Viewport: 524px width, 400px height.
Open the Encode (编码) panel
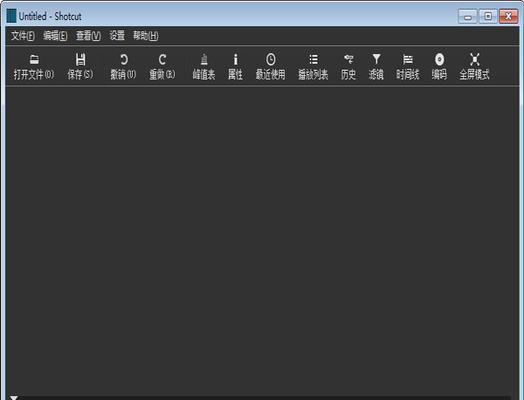(x=439, y=66)
